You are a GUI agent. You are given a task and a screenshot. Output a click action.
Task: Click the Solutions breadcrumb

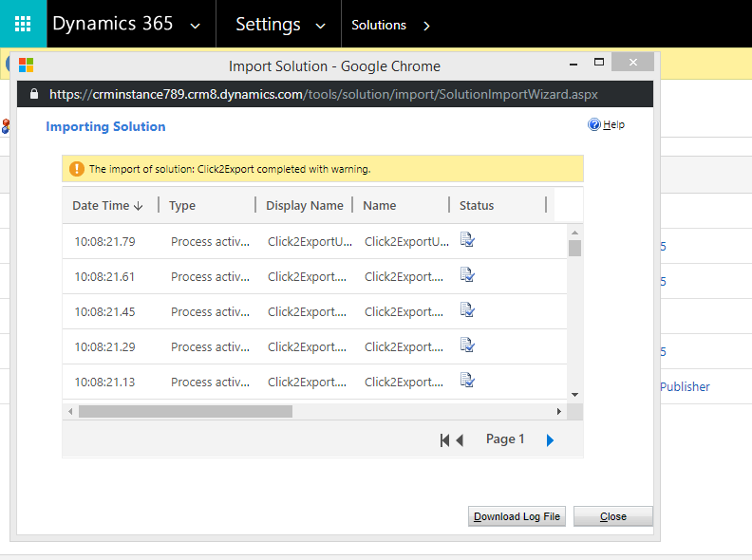coord(379,25)
